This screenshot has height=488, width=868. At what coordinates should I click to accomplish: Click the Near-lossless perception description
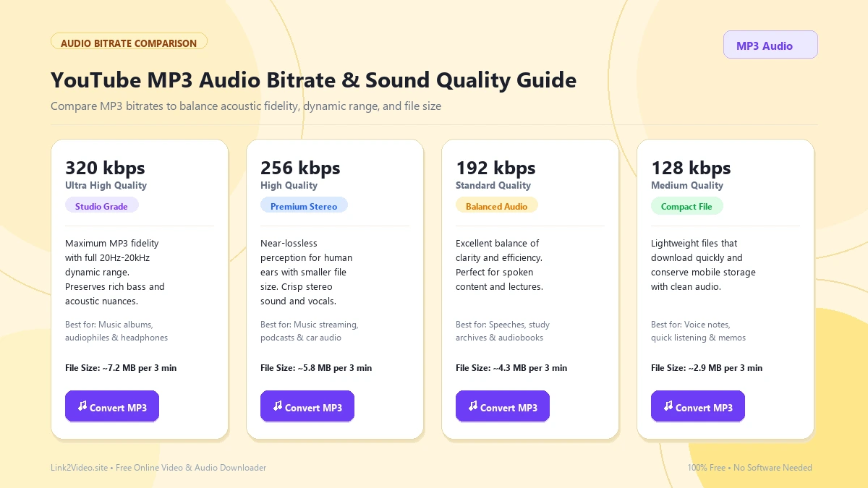click(307, 272)
